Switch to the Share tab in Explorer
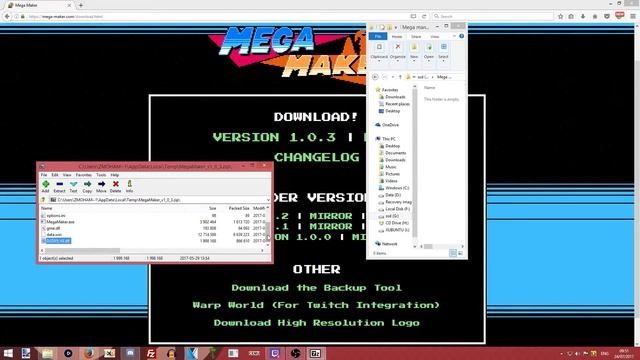The image size is (640, 360). pos(416,36)
